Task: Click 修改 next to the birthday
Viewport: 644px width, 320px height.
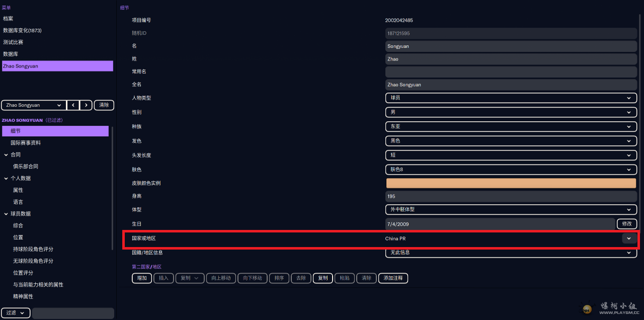Action: point(627,224)
